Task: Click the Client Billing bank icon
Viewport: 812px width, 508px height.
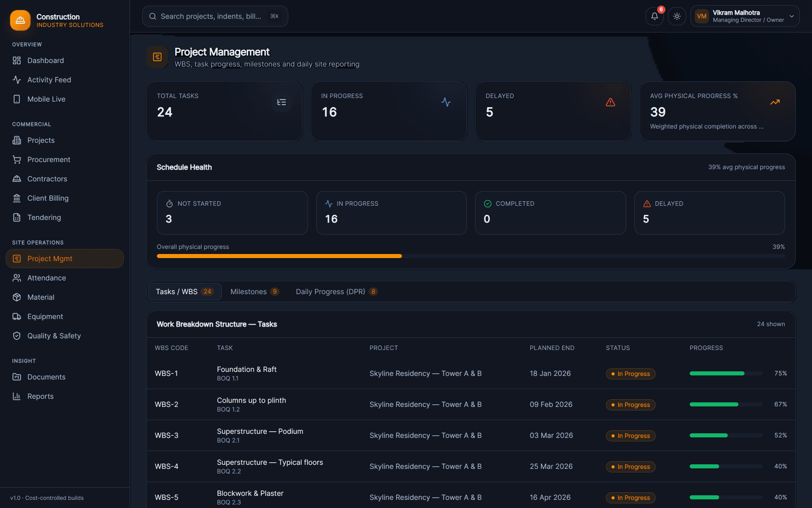Action: 17,198
